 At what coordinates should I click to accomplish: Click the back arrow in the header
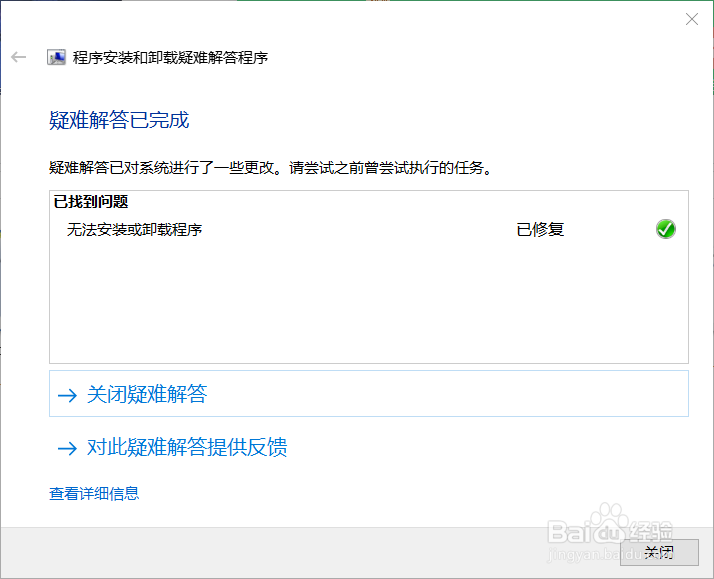19,57
